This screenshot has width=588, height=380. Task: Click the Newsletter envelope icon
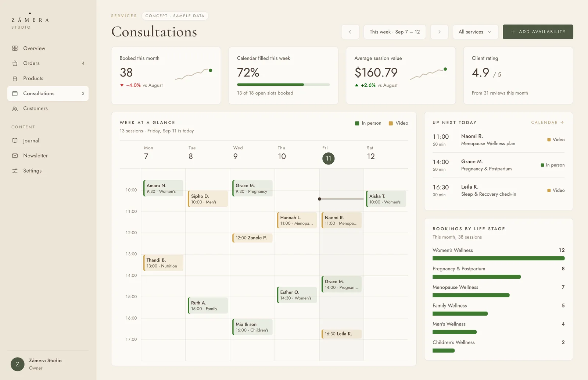point(15,156)
